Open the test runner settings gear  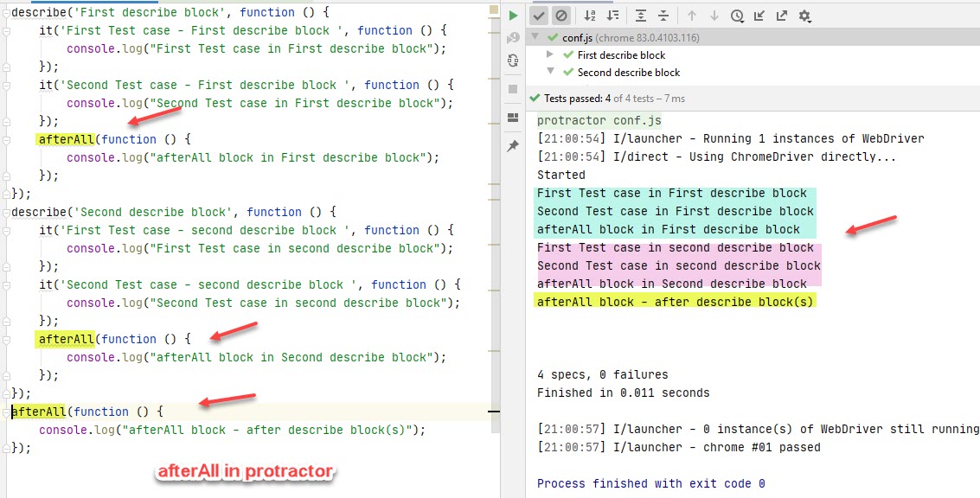coord(804,15)
